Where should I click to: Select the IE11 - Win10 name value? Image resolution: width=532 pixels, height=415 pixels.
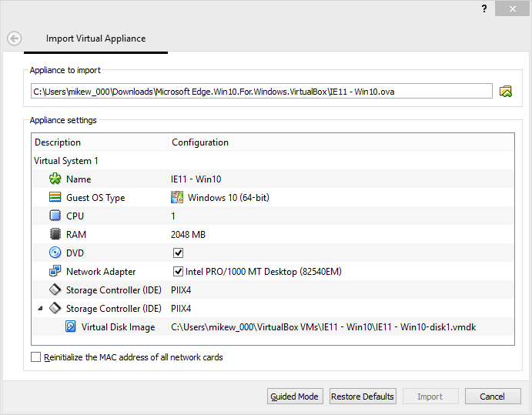click(196, 179)
